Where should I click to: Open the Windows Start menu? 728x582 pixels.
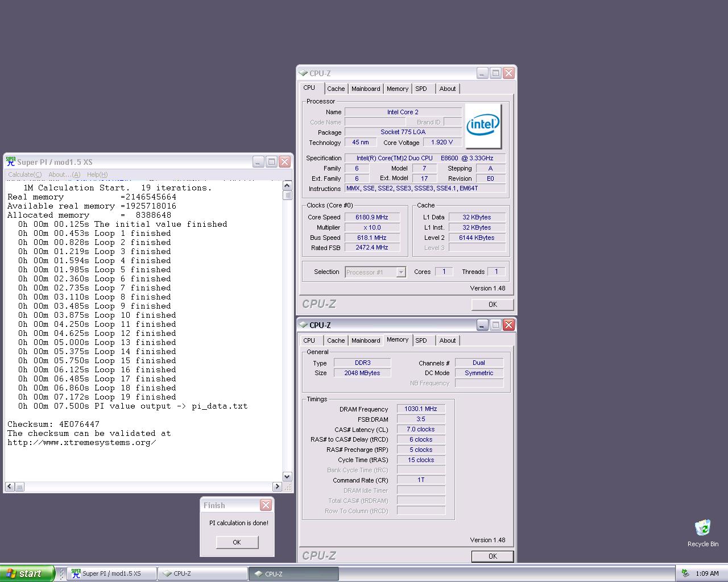pyautogui.click(x=27, y=573)
